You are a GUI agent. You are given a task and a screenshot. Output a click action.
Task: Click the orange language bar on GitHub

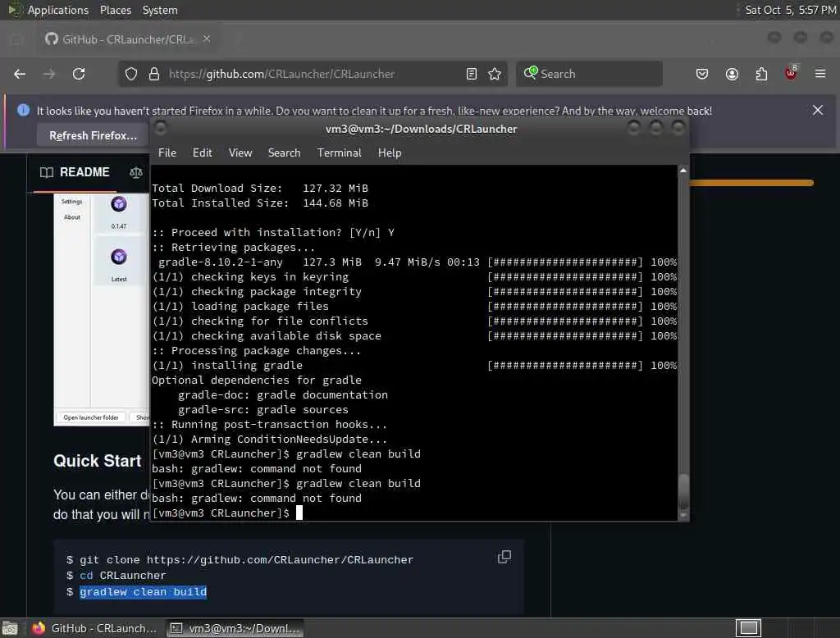click(x=751, y=183)
